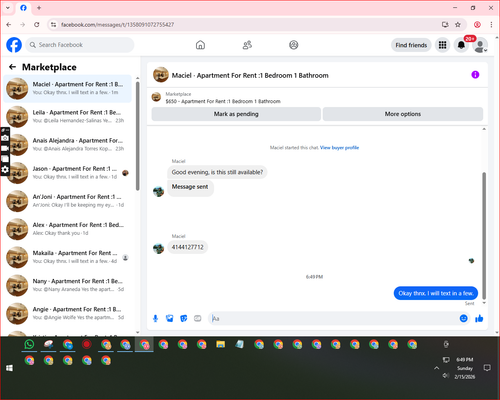Bookmark this page with the star icon

click(458, 24)
